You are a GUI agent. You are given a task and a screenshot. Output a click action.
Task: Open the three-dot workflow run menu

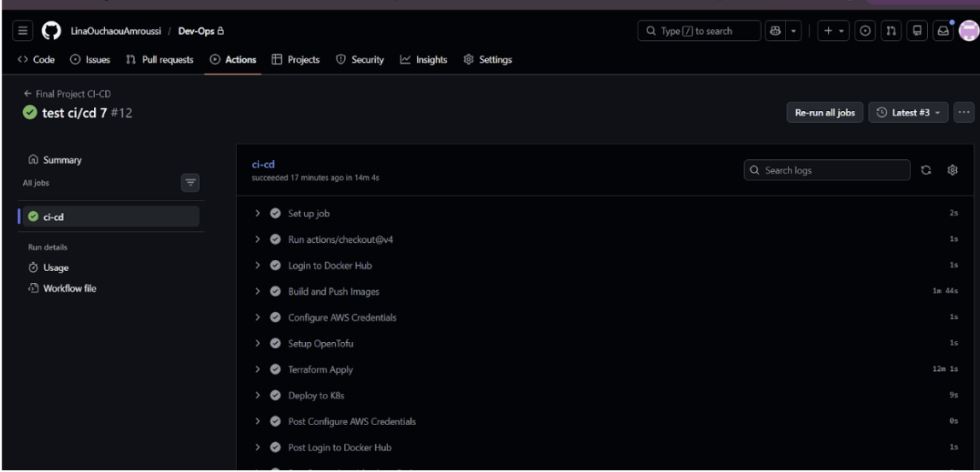tap(964, 113)
